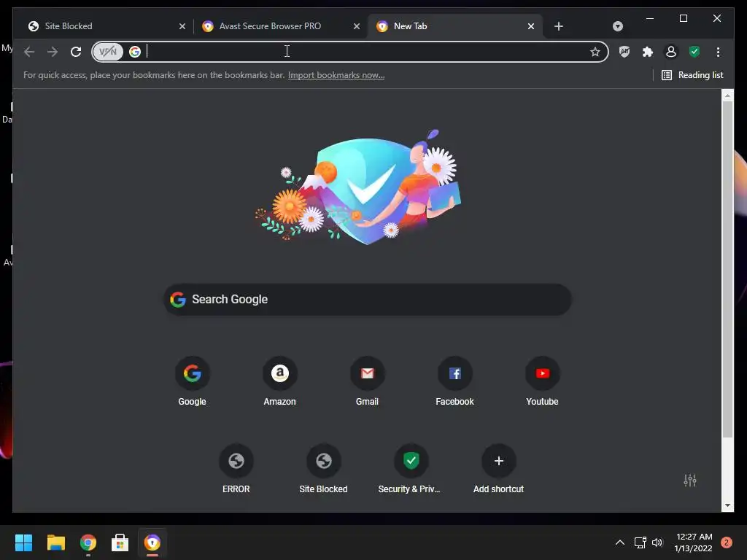
Task: Open File Explorer from taskbar
Action: 55,542
